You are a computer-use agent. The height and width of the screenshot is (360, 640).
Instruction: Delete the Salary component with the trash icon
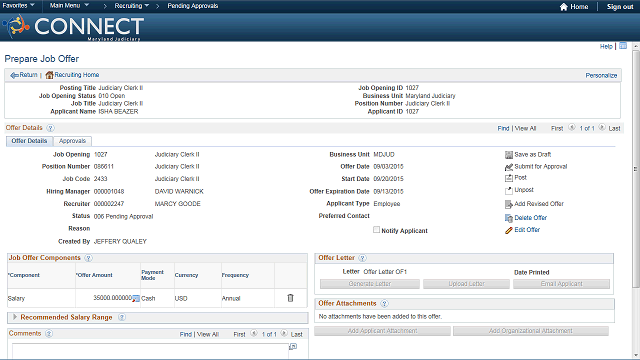290,298
